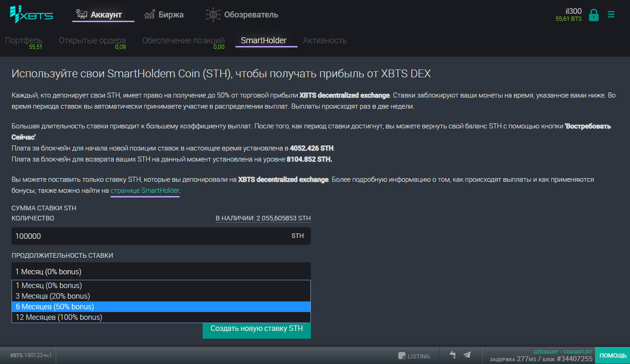Choose 12 Месяцев (100% bonus) option
This screenshot has height=364, width=630.
tap(161, 318)
